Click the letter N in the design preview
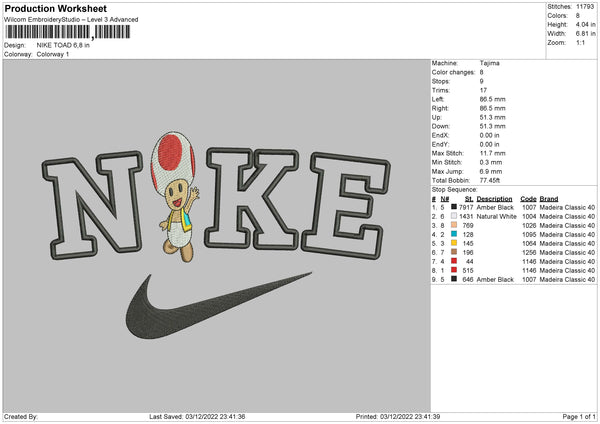 (x=92, y=205)
